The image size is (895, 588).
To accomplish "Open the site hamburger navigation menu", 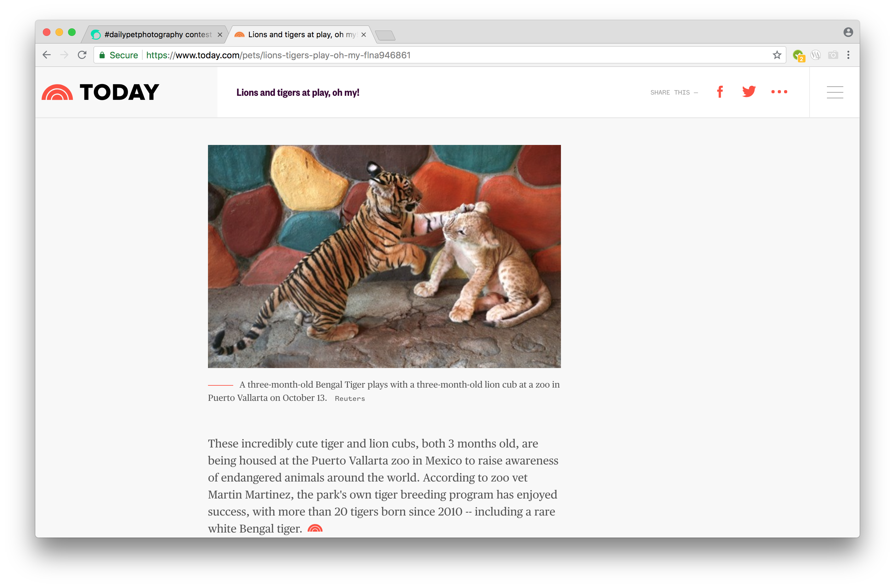I will 835,92.
